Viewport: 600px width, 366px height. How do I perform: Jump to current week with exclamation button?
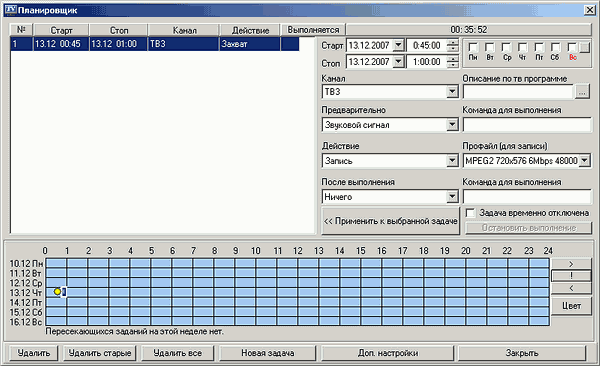click(x=571, y=276)
